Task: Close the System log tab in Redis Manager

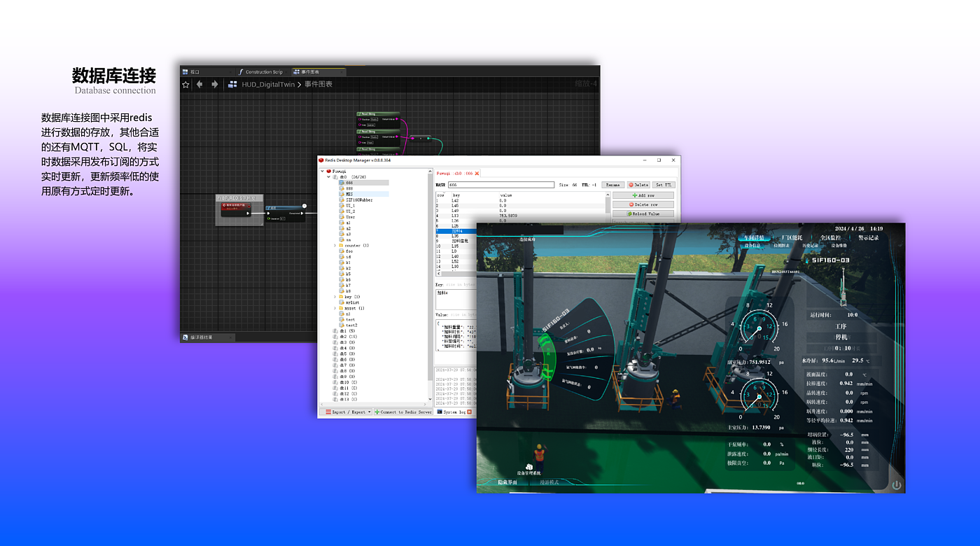Action: pyautogui.click(x=470, y=412)
